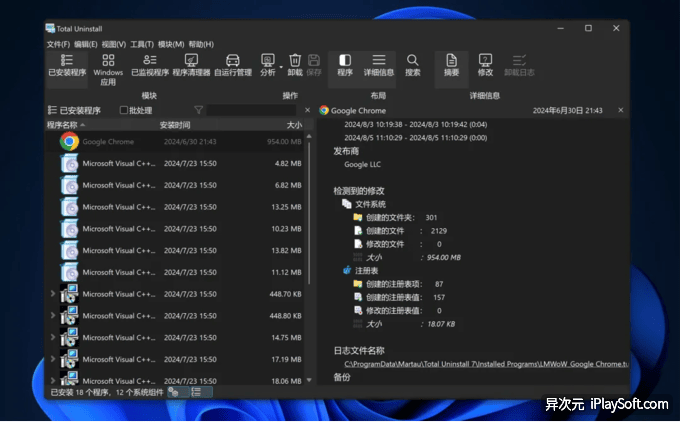Image resolution: width=680 pixels, height=422 pixels.
Task: Click the program list vertical scrollbar thumb
Action: click(309, 213)
